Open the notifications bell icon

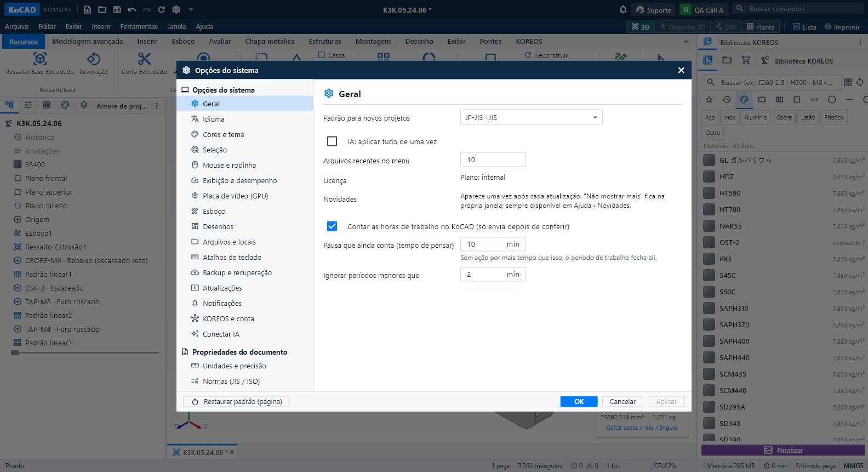[x=623, y=9]
